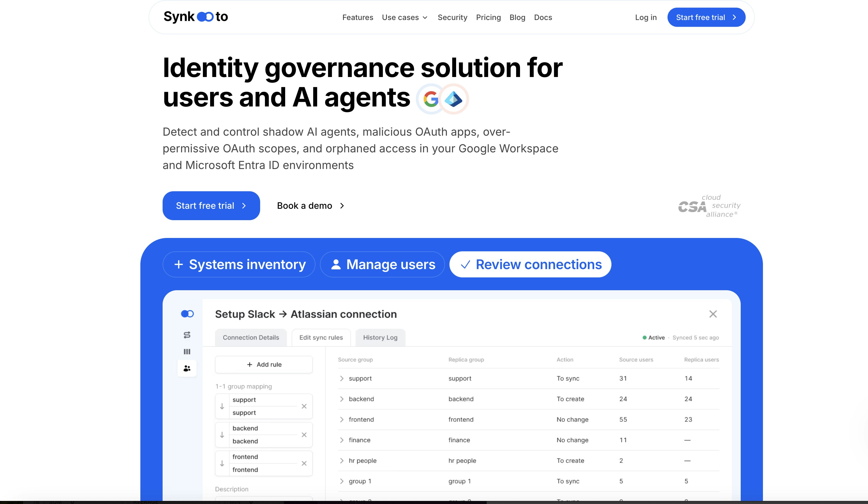868x504 pixels.
Task: Click replica group 'hr people' cell
Action: click(462, 461)
